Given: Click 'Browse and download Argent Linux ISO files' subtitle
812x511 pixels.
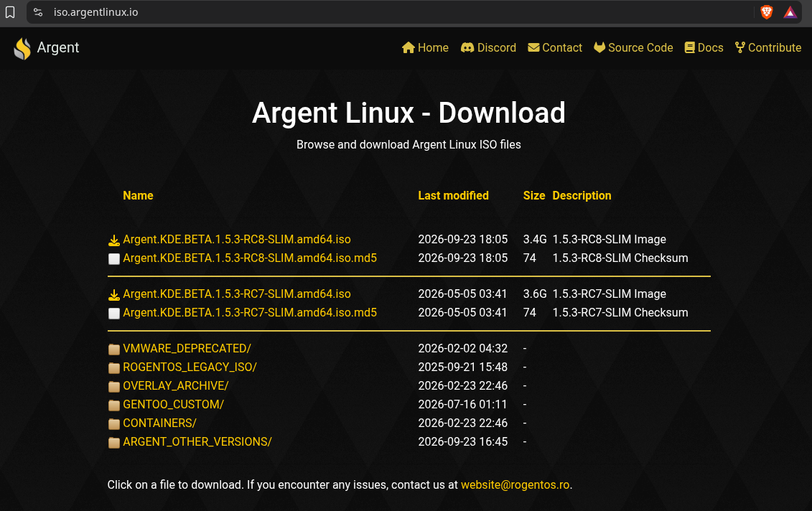Looking at the screenshot, I should pos(409,144).
